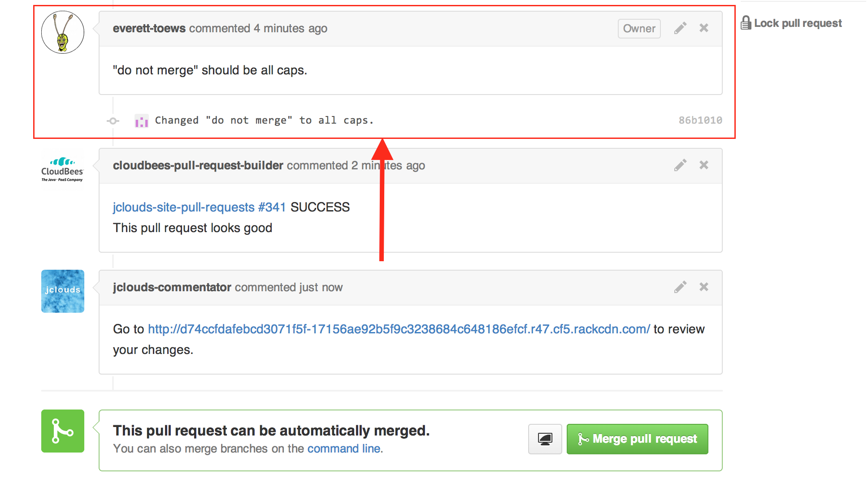Delete jclouds-commentator comment
868x483 pixels.
(x=704, y=287)
